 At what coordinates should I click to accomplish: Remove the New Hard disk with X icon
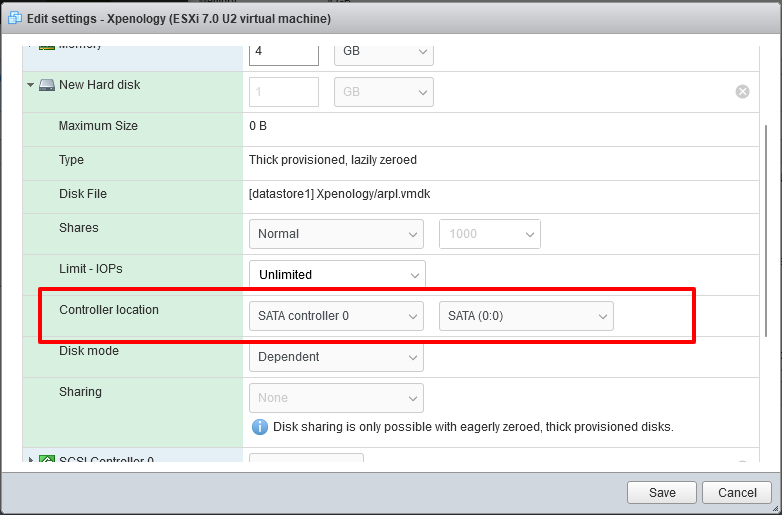point(742,92)
